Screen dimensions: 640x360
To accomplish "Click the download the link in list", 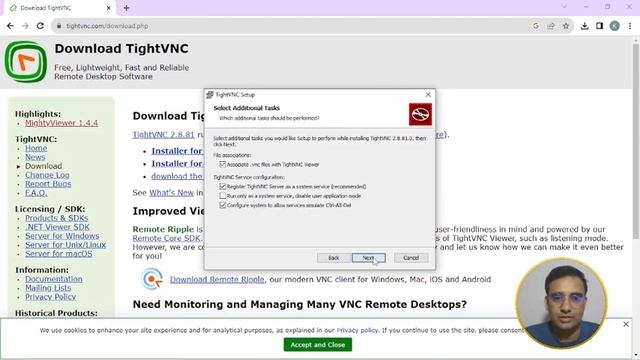I will pyautogui.click(x=177, y=176).
